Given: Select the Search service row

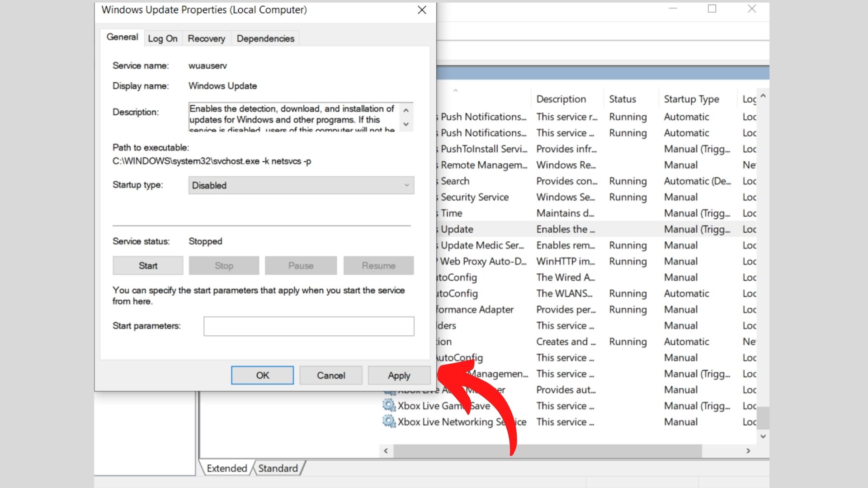Looking at the screenshot, I should tap(596, 181).
